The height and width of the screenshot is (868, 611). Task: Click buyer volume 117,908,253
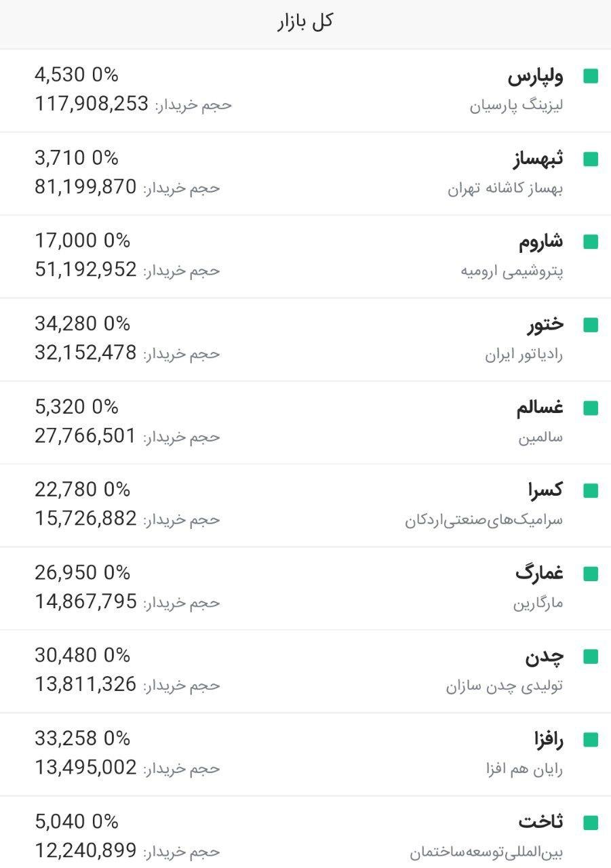click(92, 104)
